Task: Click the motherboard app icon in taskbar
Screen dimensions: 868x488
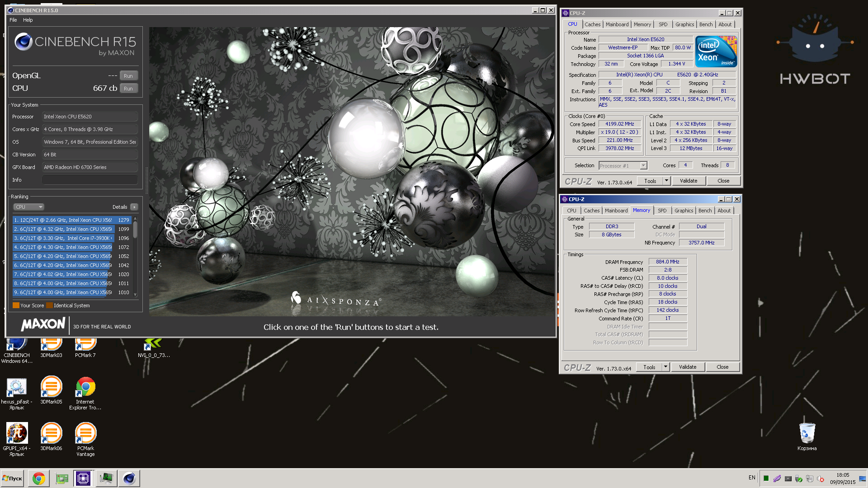Action: point(61,478)
